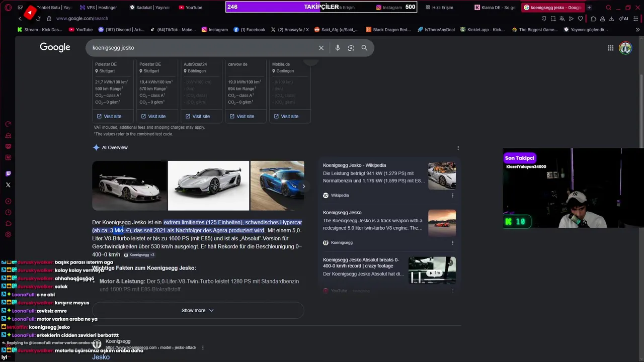This screenshot has height=362, width=644.
Task: Open Google Lens image search icon
Action: [x=351, y=48]
